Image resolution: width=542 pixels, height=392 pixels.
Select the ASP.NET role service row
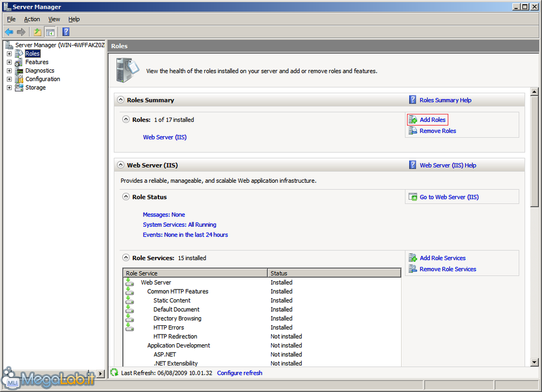pyautogui.click(x=262, y=355)
